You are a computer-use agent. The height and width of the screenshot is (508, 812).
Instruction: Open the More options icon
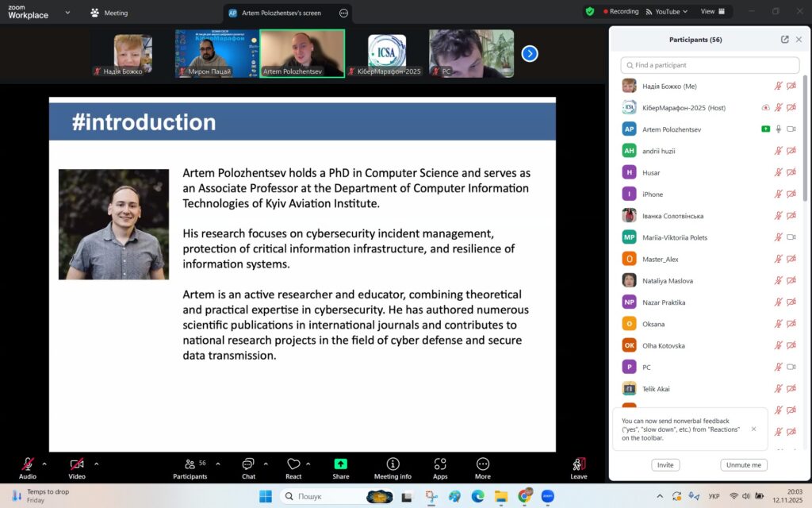pyautogui.click(x=482, y=464)
